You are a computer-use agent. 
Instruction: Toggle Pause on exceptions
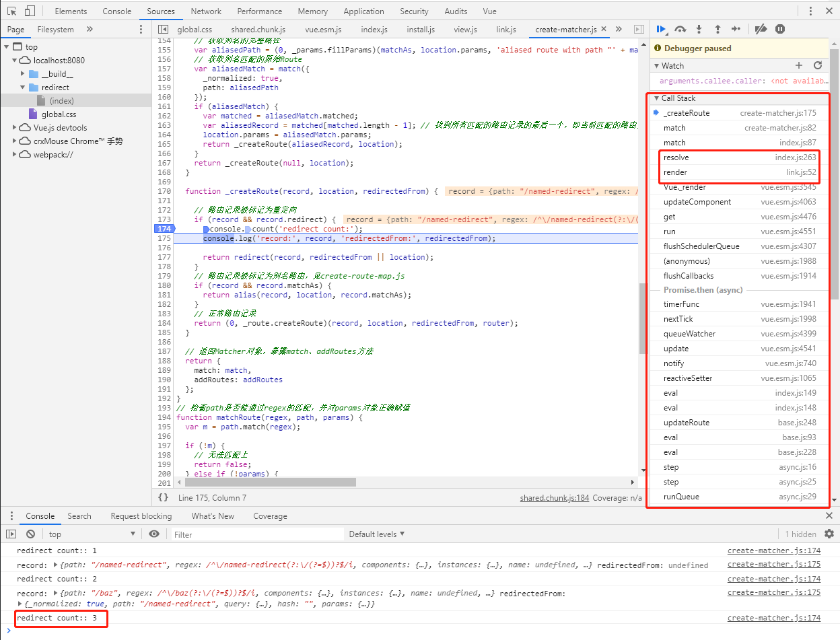click(x=781, y=29)
